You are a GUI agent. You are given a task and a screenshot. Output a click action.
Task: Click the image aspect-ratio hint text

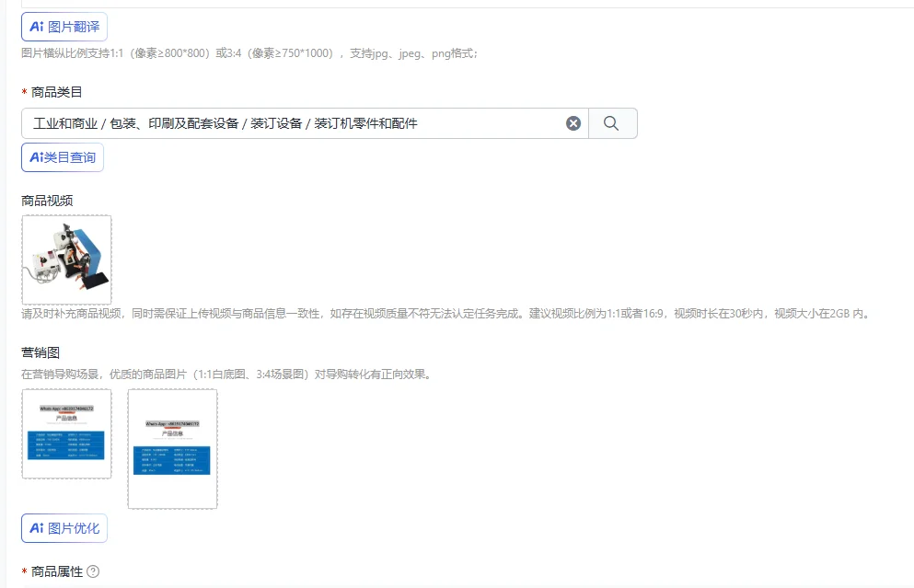249,53
